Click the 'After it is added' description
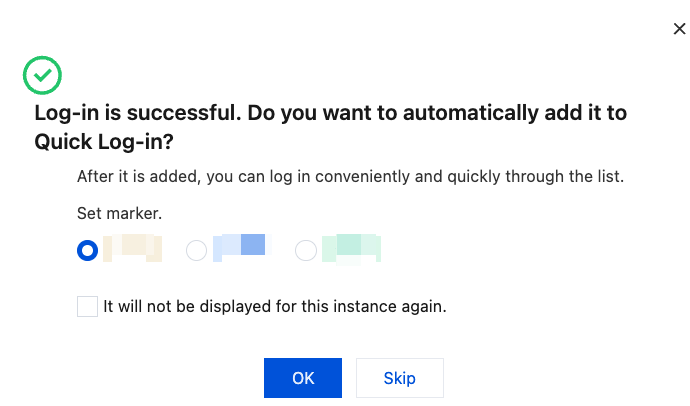 (x=350, y=178)
